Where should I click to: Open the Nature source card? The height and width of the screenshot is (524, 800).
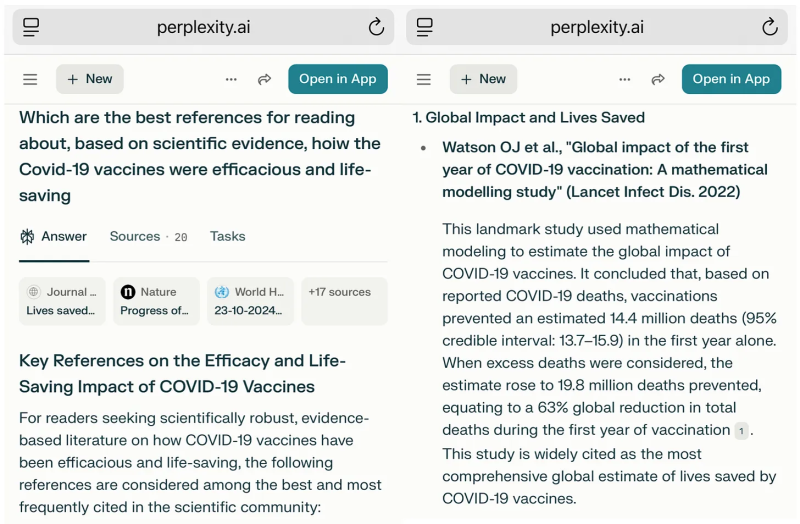pos(156,301)
